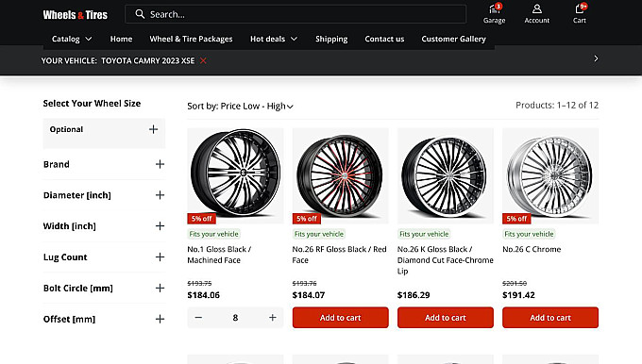Expand the Bolt Circle [mm] filter
Screen dimensions: 642x364
tap(104, 288)
